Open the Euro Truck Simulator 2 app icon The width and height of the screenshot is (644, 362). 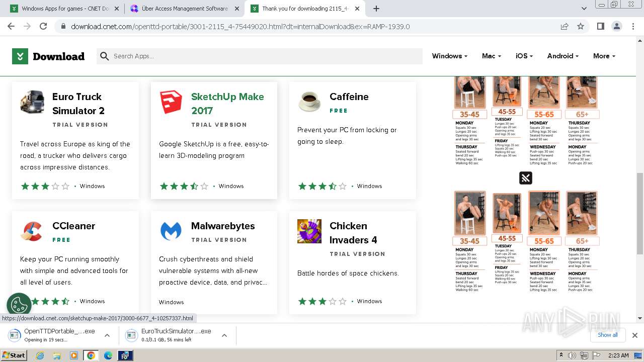pyautogui.click(x=32, y=103)
